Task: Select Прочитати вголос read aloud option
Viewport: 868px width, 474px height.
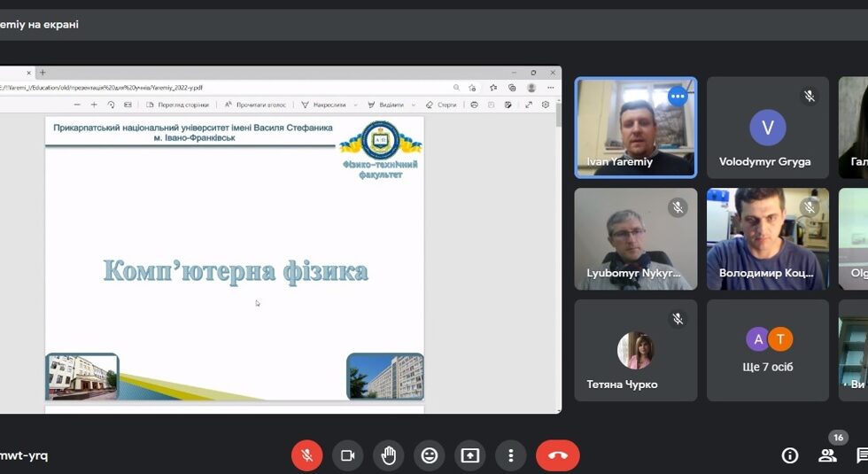Action: pos(255,105)
